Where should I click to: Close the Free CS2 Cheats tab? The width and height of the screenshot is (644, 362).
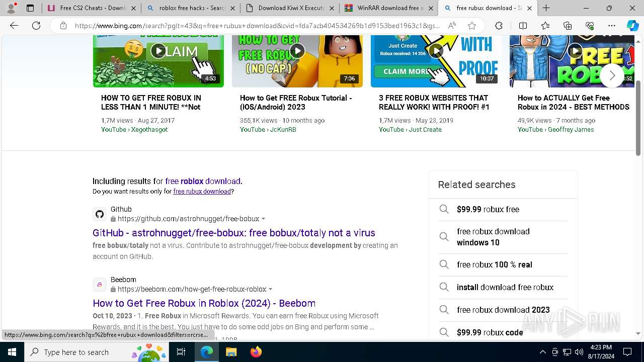(133, 8)
